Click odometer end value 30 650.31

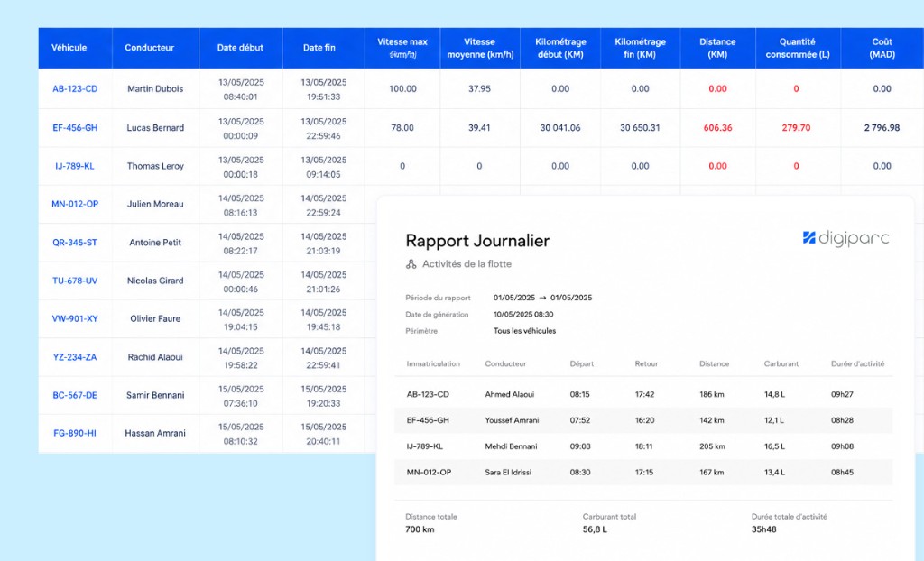(640, 128)
